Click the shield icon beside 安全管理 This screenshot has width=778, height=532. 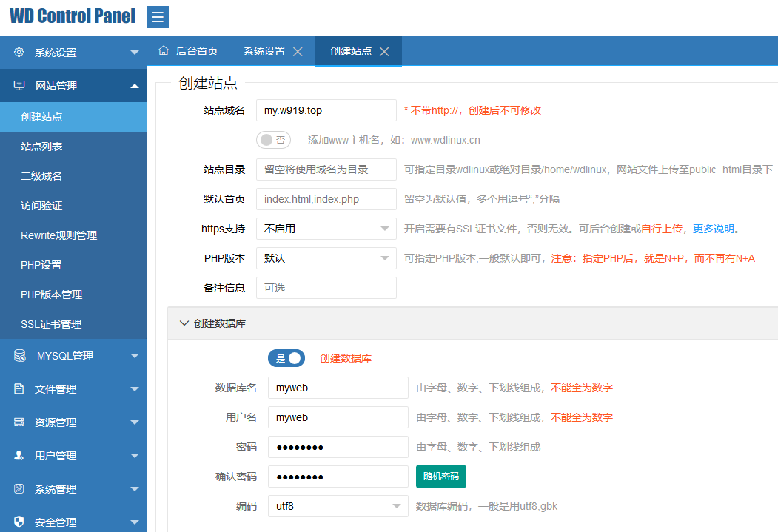pyautogui.click(x=19, y=522)
